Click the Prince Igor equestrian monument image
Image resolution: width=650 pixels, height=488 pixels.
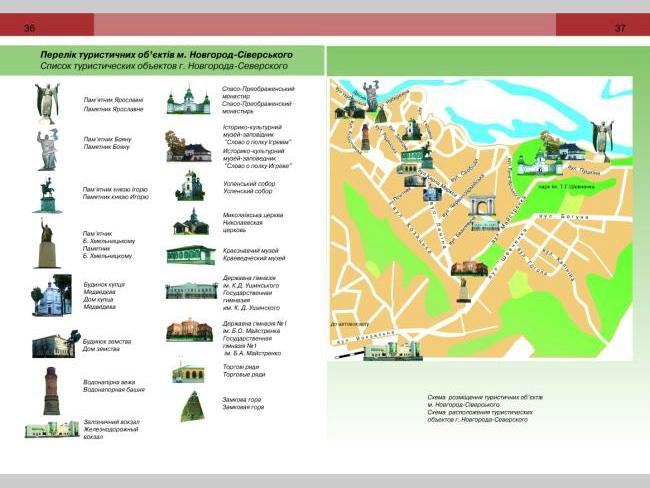46,195
